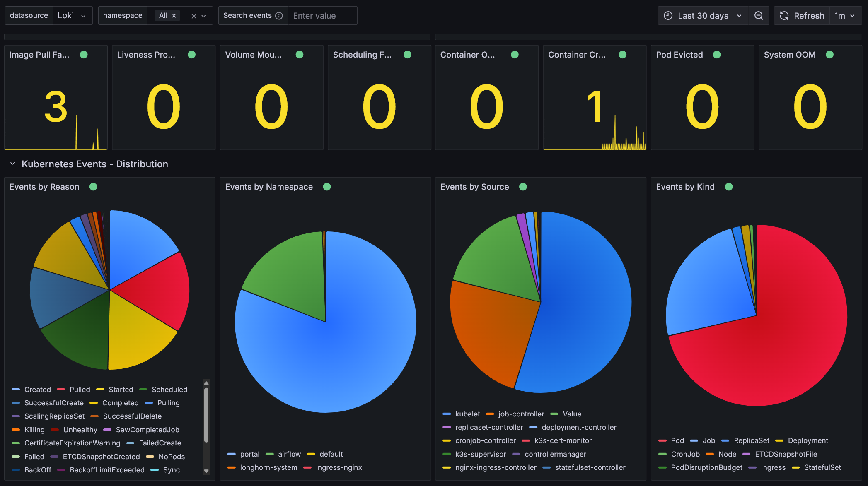Screen dimensions: 868x486
Task: Clear all namespace selections
Action: point(193,16)
